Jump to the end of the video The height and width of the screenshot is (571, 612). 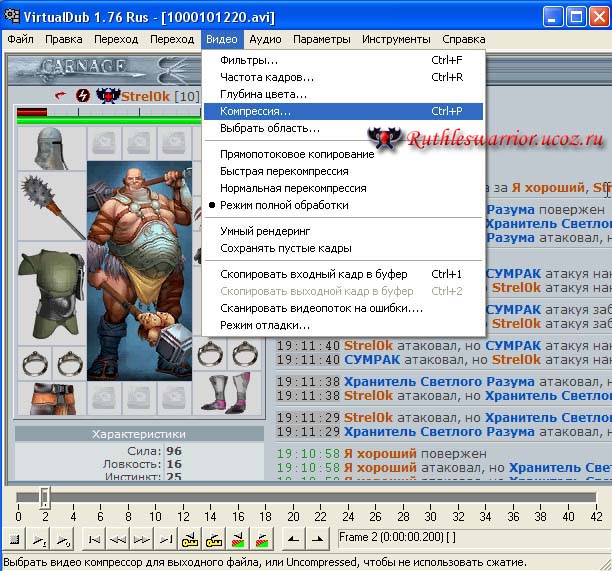click(x=166, y=539)
